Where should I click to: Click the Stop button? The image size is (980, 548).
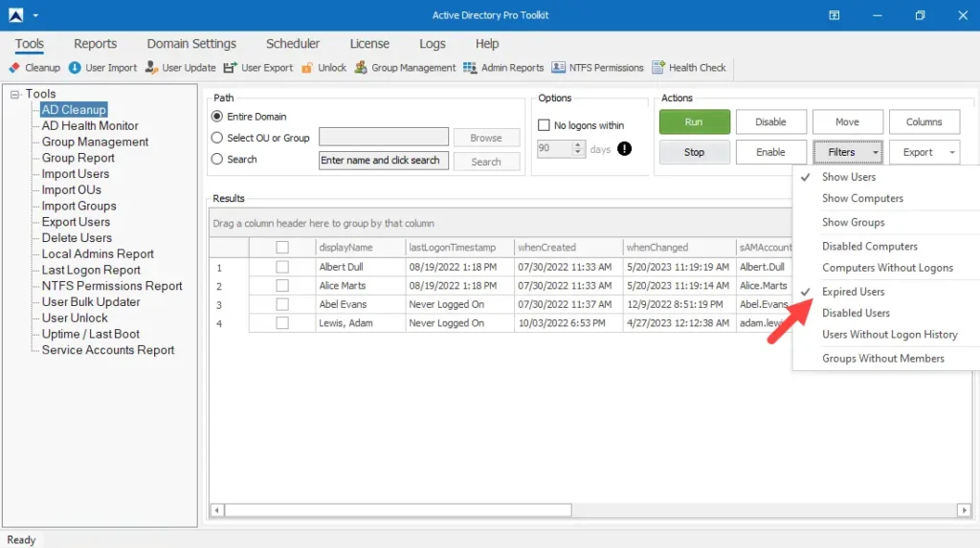pos(695,152)
